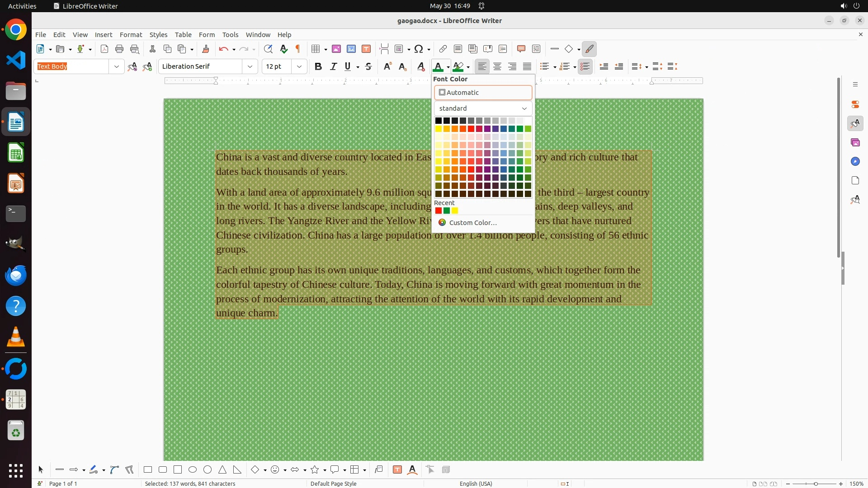868x488 pixels.
Task: Click the Strikethrough formatting icon
Action: click(368, 67)
